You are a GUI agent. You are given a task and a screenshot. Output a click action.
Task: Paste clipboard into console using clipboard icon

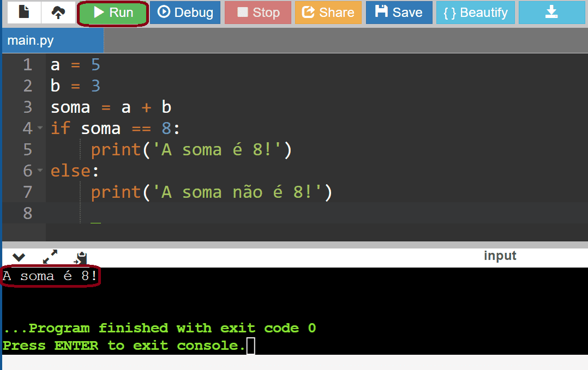point(81,257)
